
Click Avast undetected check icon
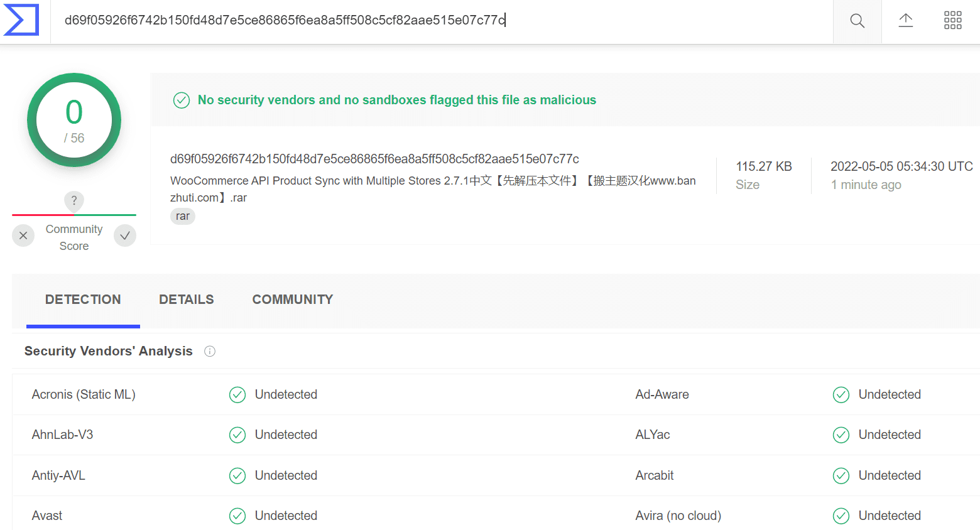pyautogui.click(x=237, y=516)
